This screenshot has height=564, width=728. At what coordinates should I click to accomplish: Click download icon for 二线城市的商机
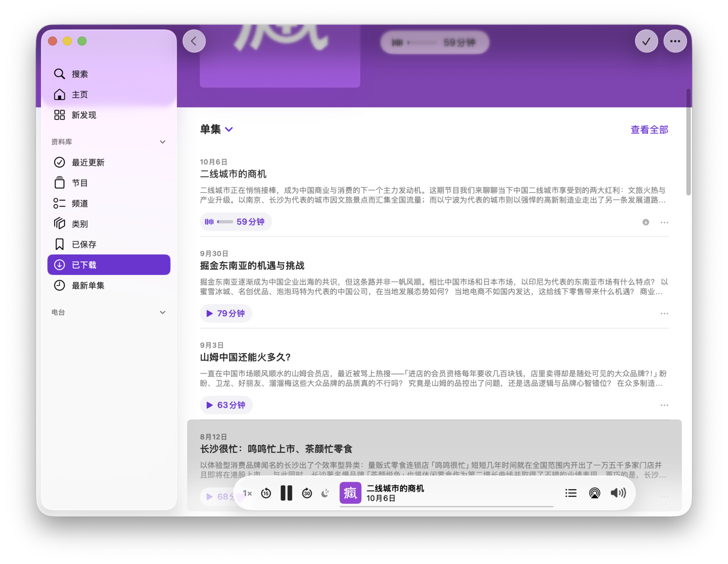pyautogui.click(x=646, y=222)
